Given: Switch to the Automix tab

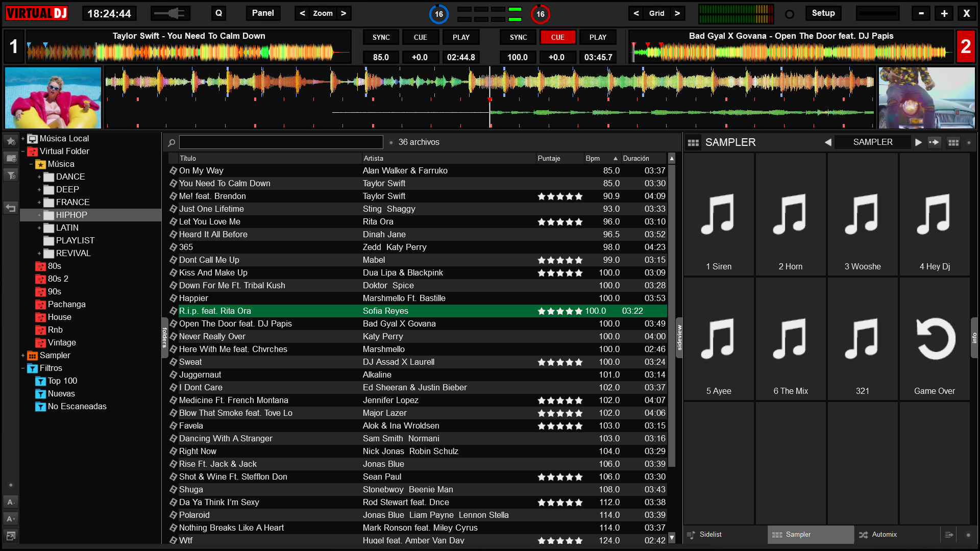Looking at the screenshot, I should (884, 534).
